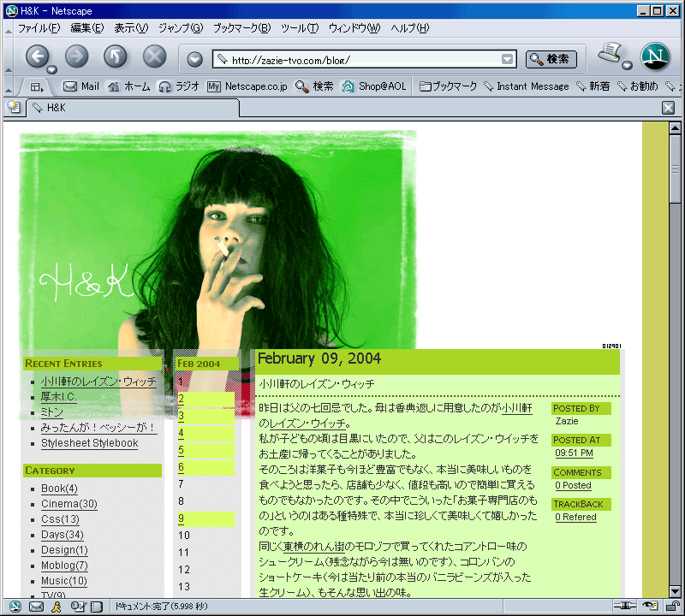Click the scrollbar down arrow
This screenshot has width=685, height=616.
(675, 592)
